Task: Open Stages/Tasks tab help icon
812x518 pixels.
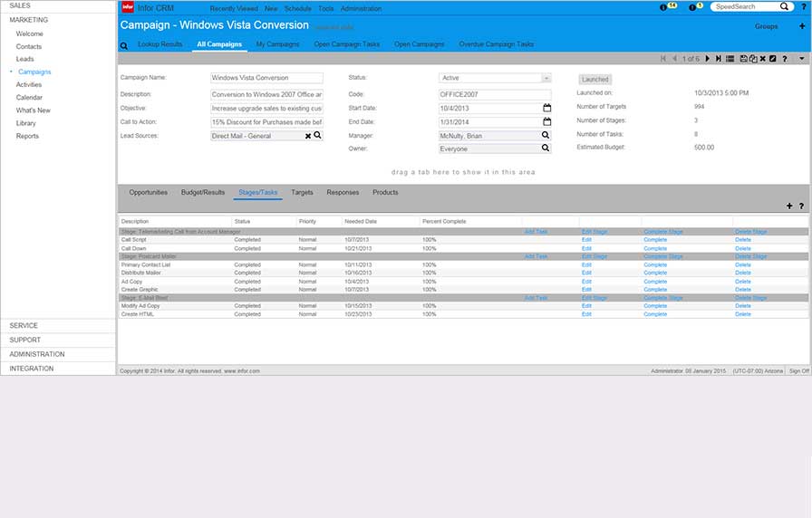Action: pyautogui.click(x=801, y=206)
